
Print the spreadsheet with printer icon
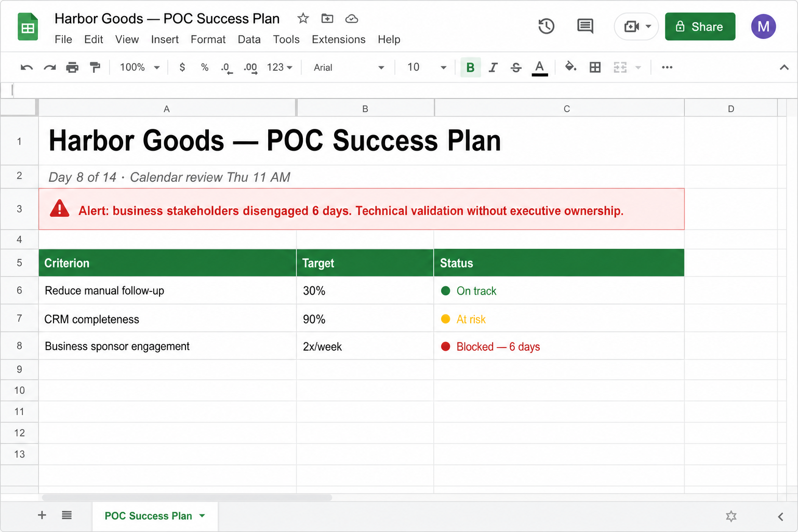click(x=72, y=68)
